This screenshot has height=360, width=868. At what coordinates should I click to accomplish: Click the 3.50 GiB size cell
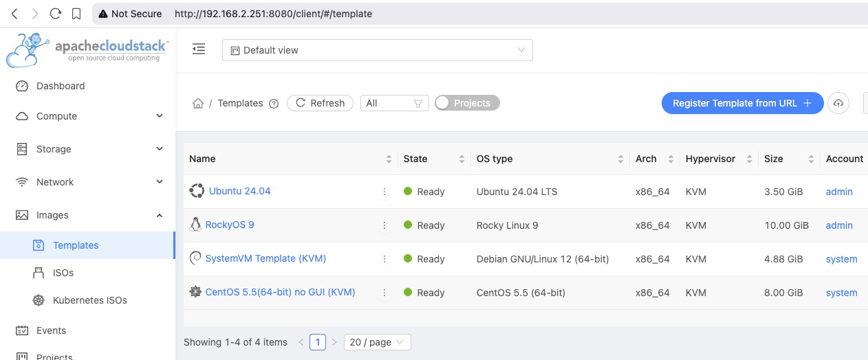point(784,192)
